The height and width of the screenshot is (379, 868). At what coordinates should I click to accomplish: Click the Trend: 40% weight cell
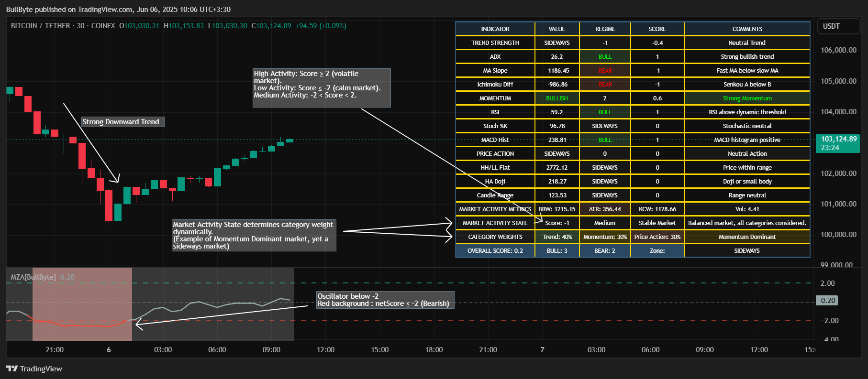pos(557,237)
